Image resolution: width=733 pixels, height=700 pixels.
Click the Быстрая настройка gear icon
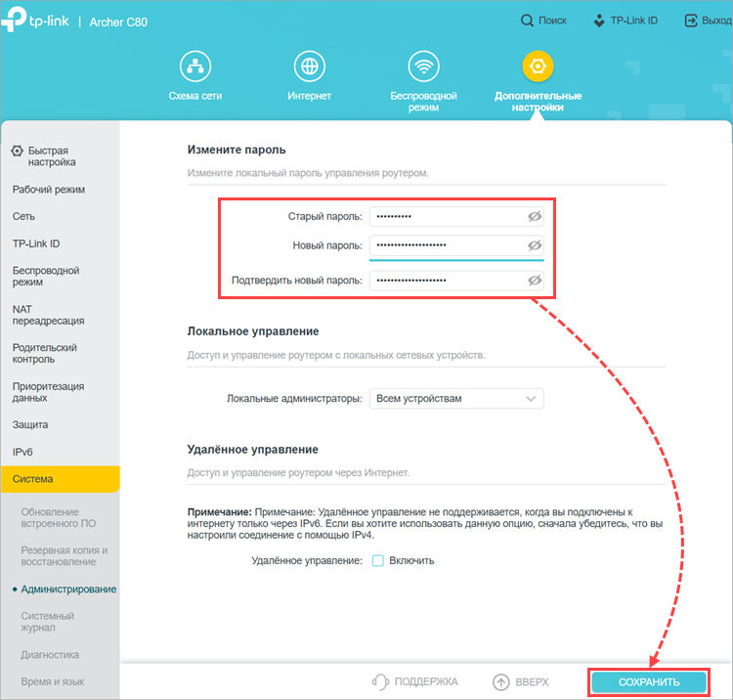pyautogui.click(x=18, y=151)
